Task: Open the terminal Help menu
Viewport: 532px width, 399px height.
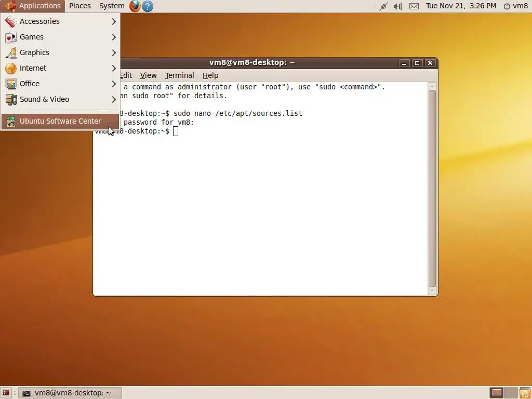Action: pos(210,75)
